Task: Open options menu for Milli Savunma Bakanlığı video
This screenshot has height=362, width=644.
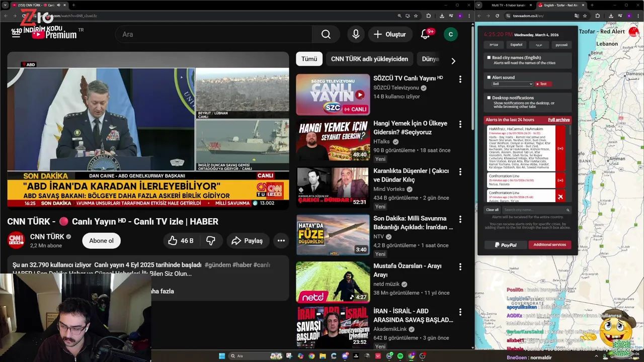Action: pyautogui.click(x=460, y=219)
